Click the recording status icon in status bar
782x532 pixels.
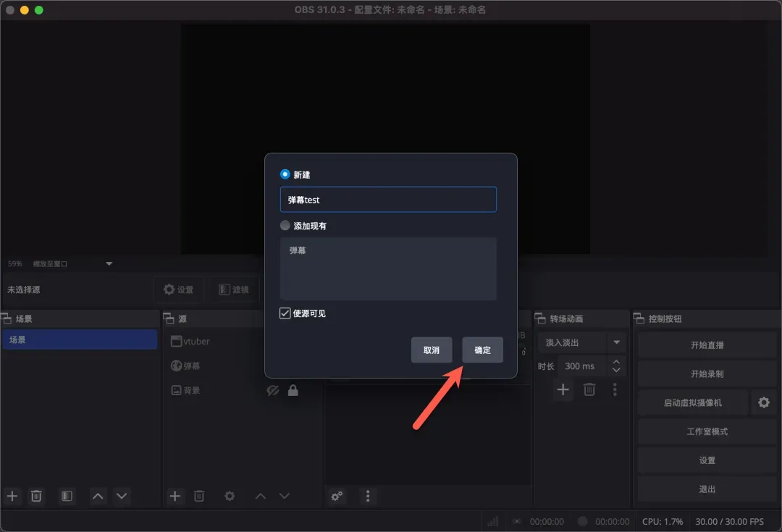click(x=582, y=522)
